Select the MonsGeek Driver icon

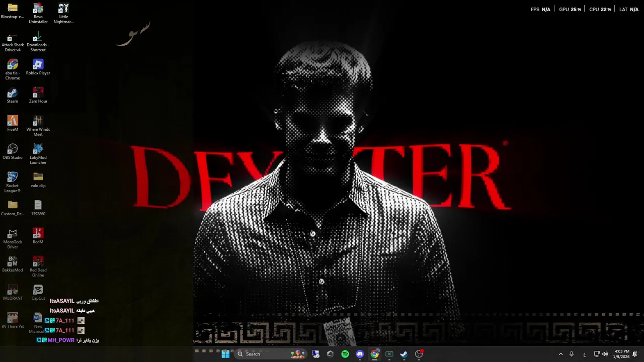pyautogui.click(x=13, y=239)
